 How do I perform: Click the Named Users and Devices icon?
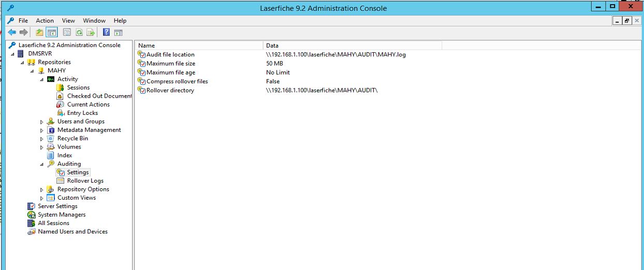click(x=31, y=232)
